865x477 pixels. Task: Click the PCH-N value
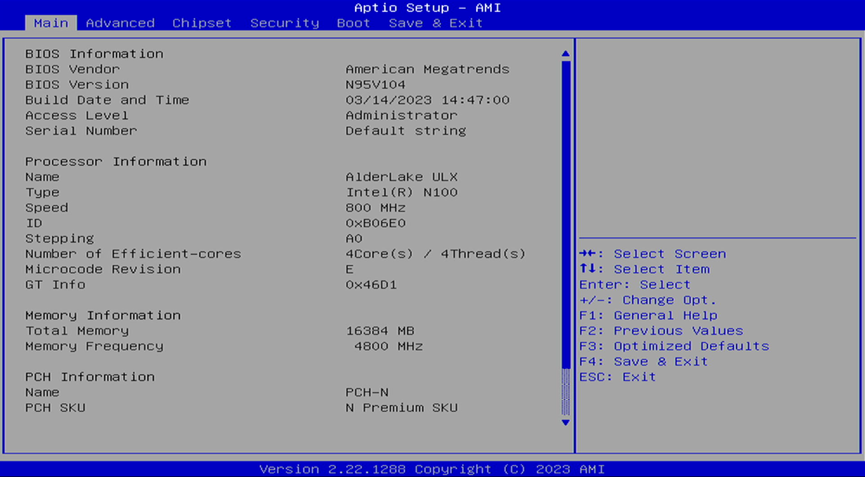(367, 393)
